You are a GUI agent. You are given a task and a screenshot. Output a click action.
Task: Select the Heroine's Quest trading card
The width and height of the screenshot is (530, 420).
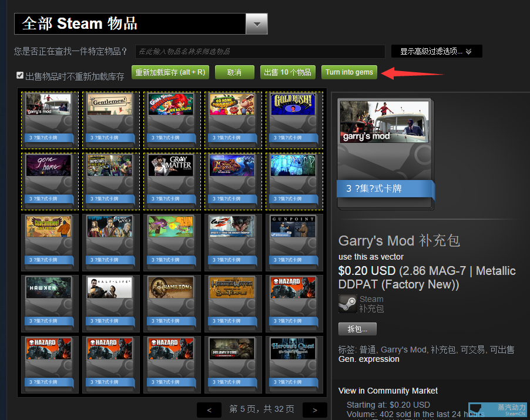tap(294, 358)
